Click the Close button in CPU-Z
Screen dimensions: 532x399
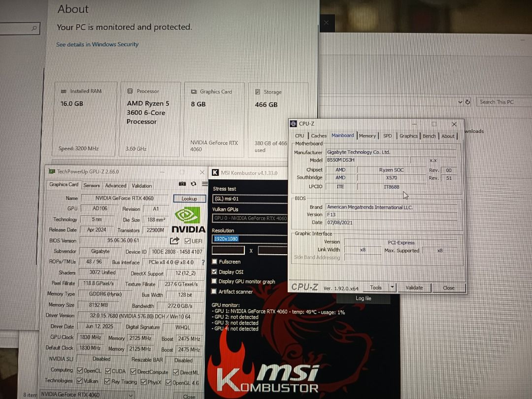449,288
